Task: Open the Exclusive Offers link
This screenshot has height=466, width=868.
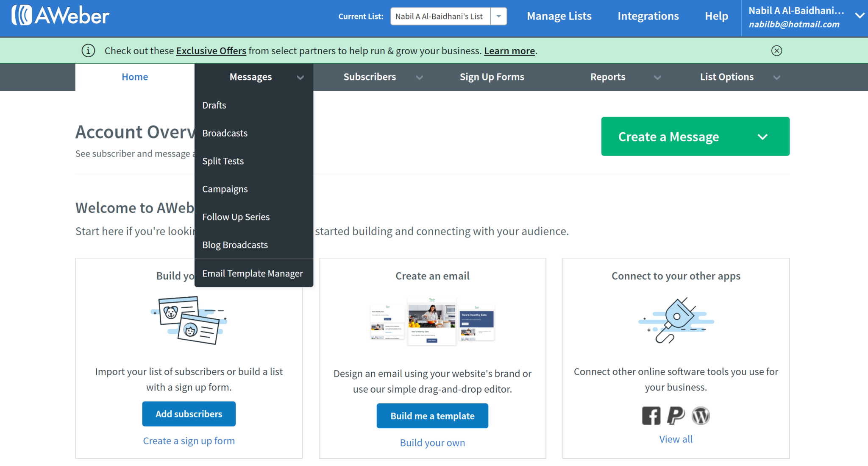Action: pyautogui.click(x=211, y=51)
